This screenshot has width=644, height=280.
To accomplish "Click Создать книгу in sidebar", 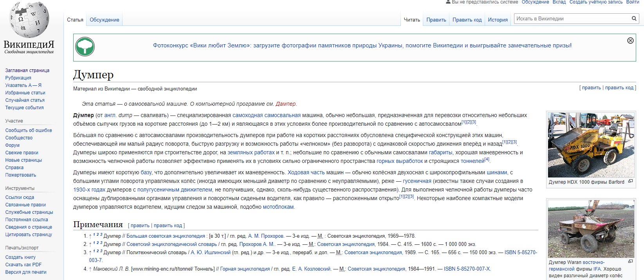I will coord(20,257).
